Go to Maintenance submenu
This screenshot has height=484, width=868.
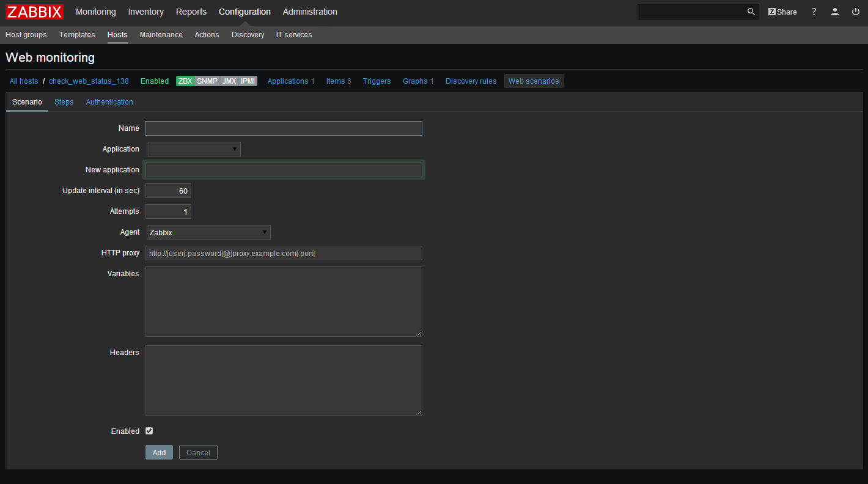pyautogui.click(x=161, y=35)
